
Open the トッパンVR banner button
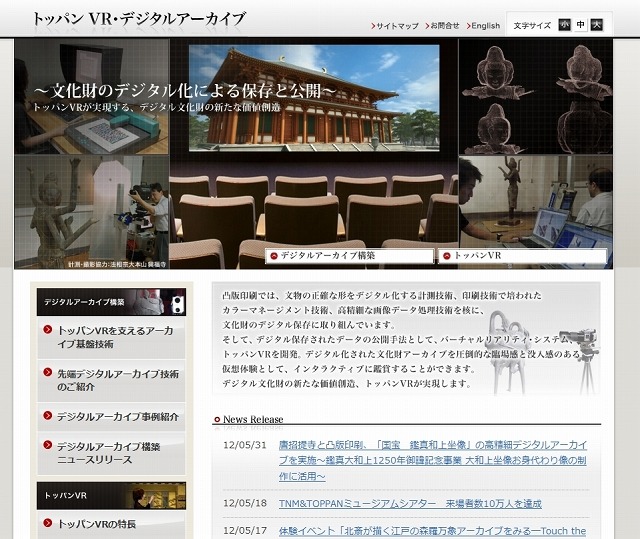[x=522, y=256]
